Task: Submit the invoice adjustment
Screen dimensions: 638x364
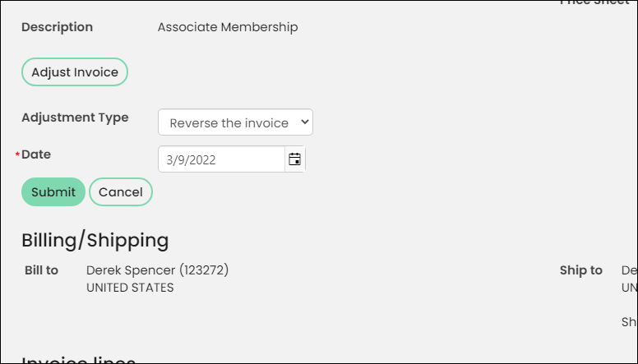Action: click(x=53, y=191)
